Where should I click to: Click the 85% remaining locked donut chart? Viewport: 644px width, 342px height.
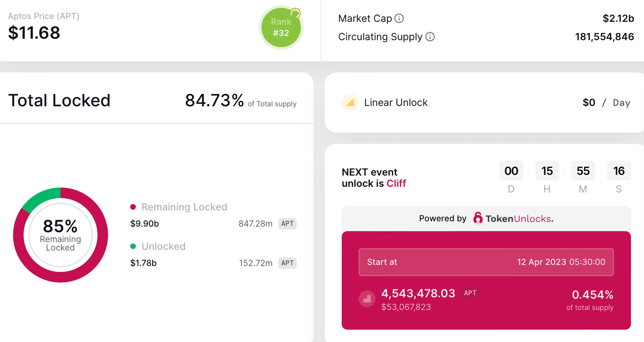(60, 235)
